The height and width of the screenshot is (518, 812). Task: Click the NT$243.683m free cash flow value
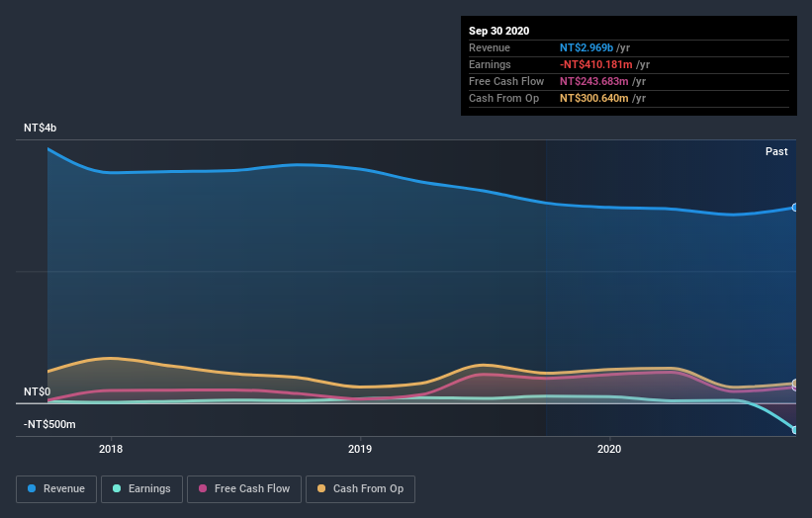click(x=594, y=81)
